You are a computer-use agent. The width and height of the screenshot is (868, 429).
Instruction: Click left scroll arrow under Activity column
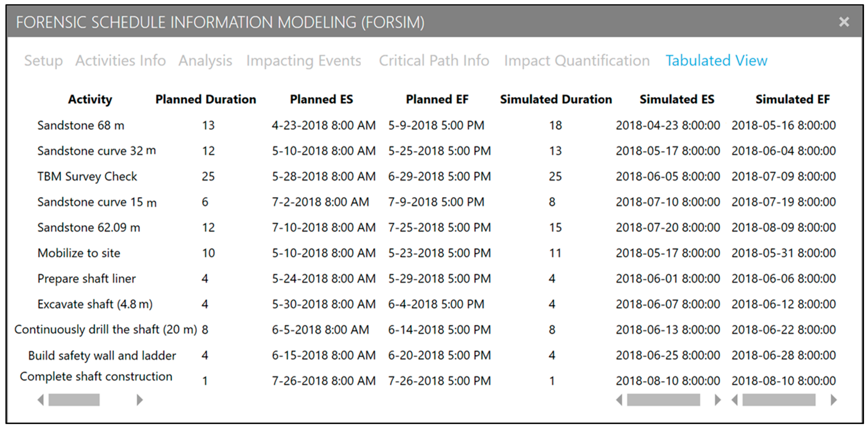(41, 400)
